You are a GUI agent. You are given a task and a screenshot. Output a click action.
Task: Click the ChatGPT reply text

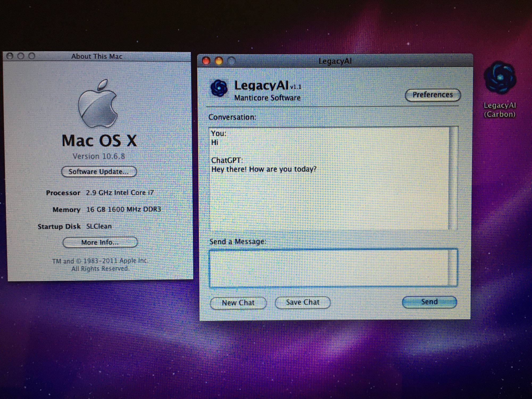pos(264,169)
